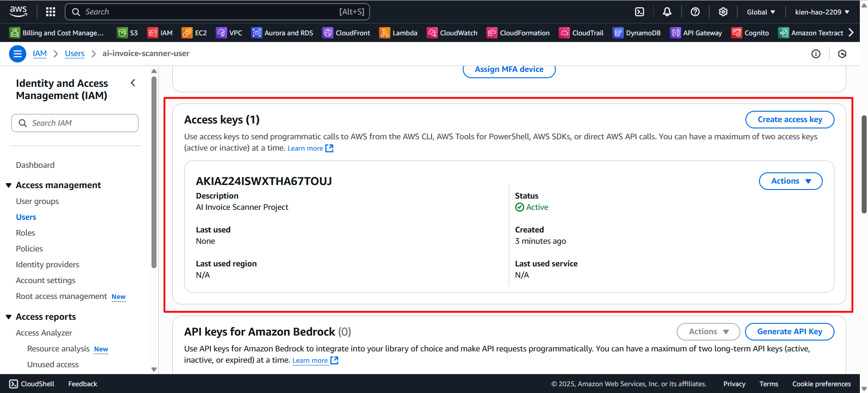The height and width of the screenshot is (393, 868).
Task: Open Privacy link in footer
Action: point(734,384)
